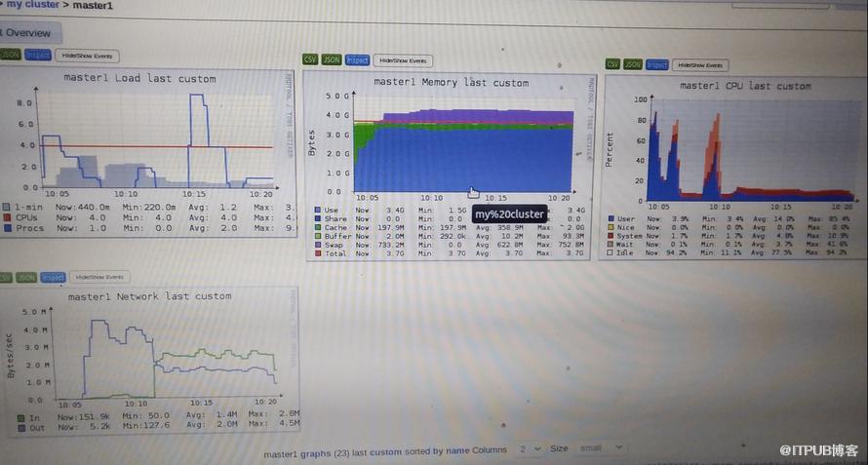
Task: Click the 'Now:440.0m' value in Load legend
Action: [x=83, y=207]
